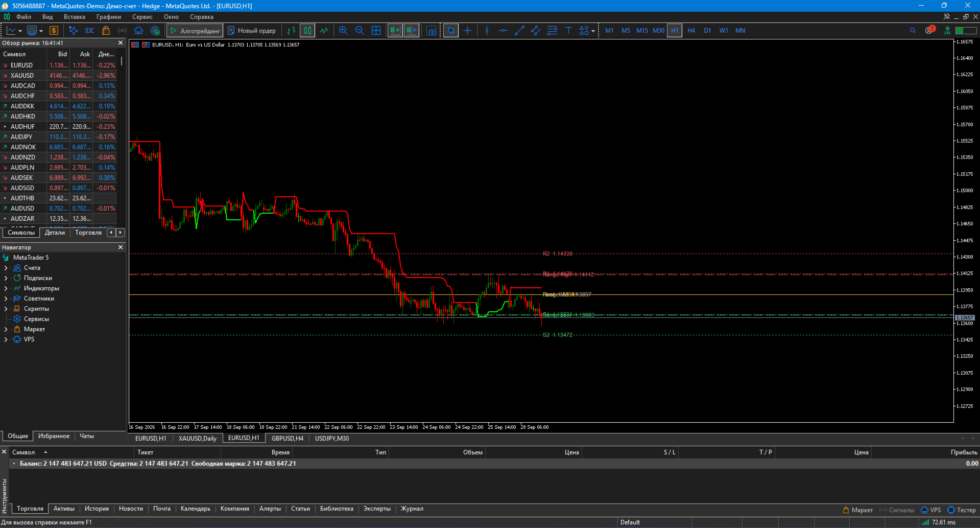Select the H4 timeframe button
Viewport: 980px width, 528px height.
[691, 31]
